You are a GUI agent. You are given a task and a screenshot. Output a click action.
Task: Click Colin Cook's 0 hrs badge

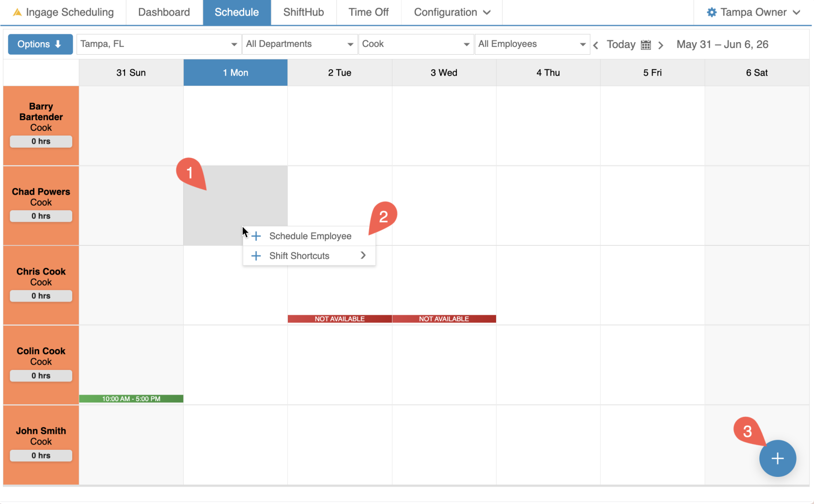click(41, 376)
